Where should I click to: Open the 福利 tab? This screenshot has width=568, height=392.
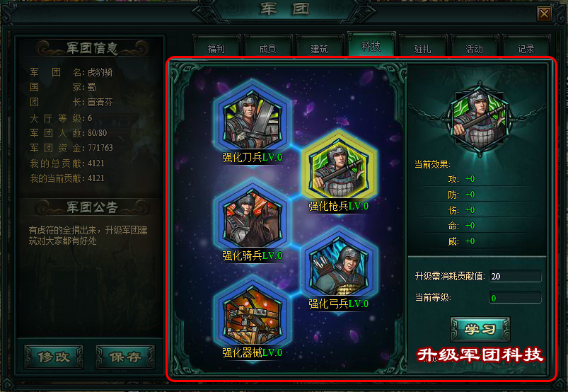tap(216, 47)
